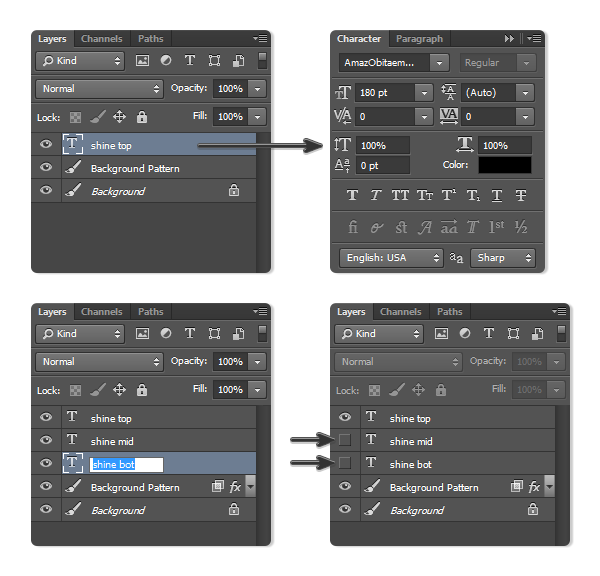The height and width of the screenshot is (576, 600).
Task: Apply Superscript in Character panel
Action: pyautogui.click(x=448, y=195)
